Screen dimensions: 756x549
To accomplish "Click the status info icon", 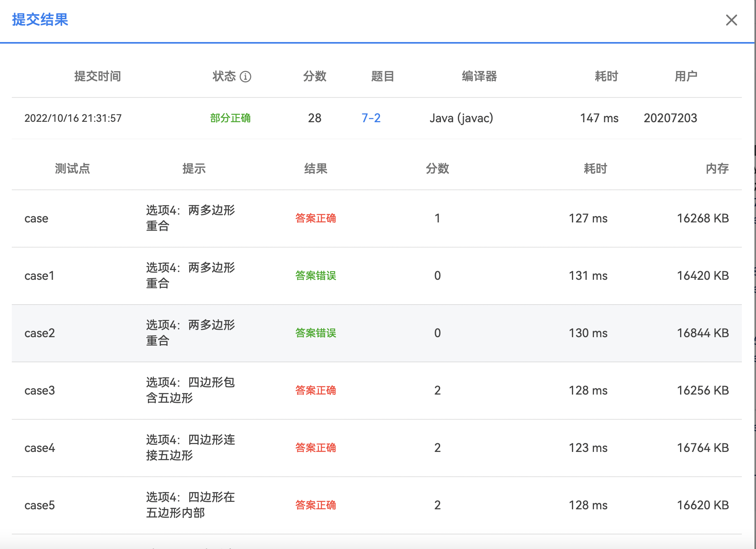I will (245, 77).
